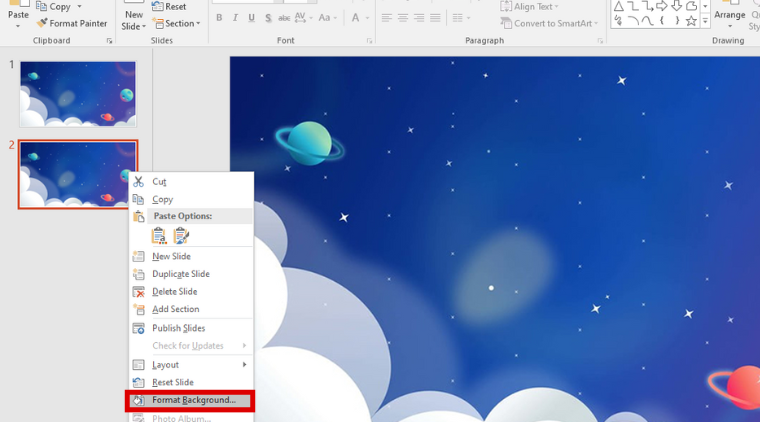Viewport: 760px width, 422px height.
Task: Open the Columns dropdown
Action: click(x=461, y=18)
